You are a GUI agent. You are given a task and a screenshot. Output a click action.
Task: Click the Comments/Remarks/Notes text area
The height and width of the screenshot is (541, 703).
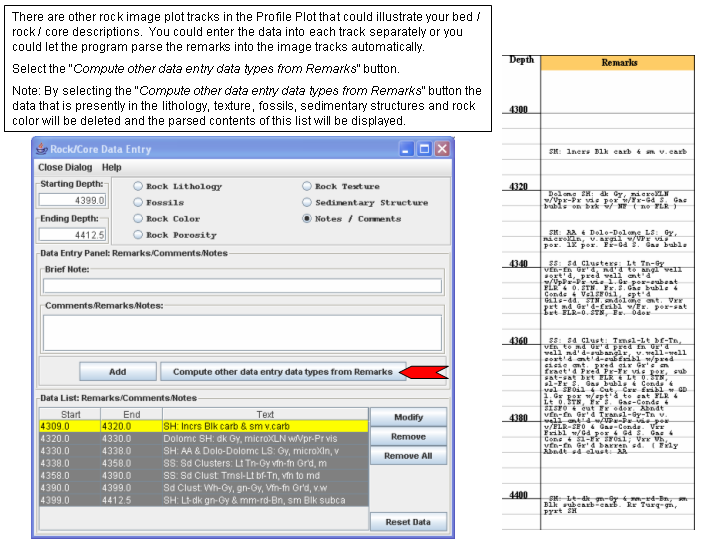(242, 333)
